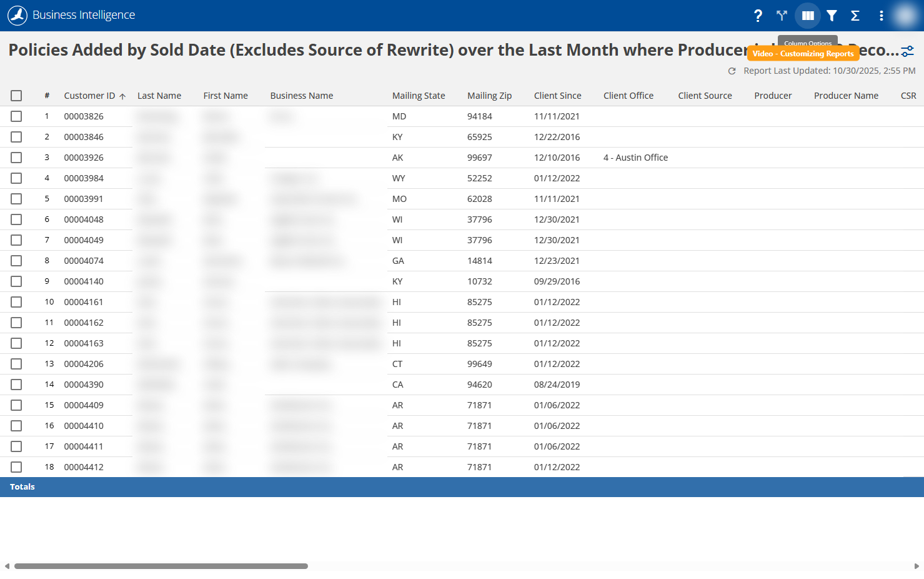
Task: Click the Mailing Zip column header
Action: (x=489, y=96)
